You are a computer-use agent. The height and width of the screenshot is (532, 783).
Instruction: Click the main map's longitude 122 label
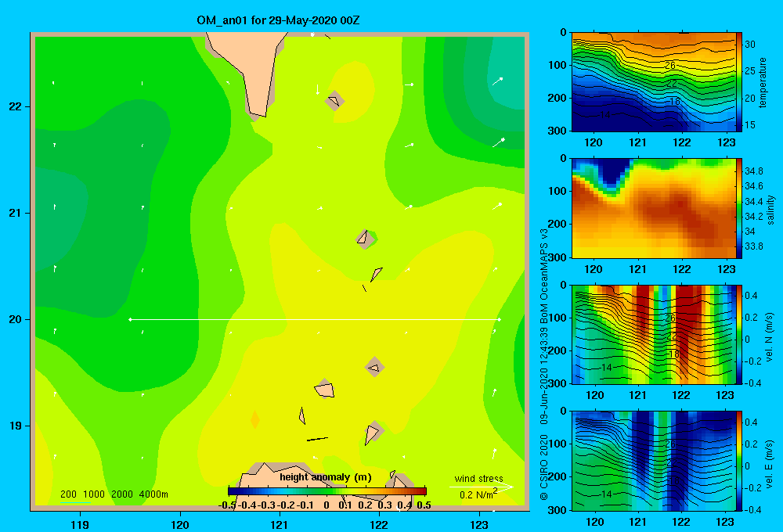coord(379,524)
